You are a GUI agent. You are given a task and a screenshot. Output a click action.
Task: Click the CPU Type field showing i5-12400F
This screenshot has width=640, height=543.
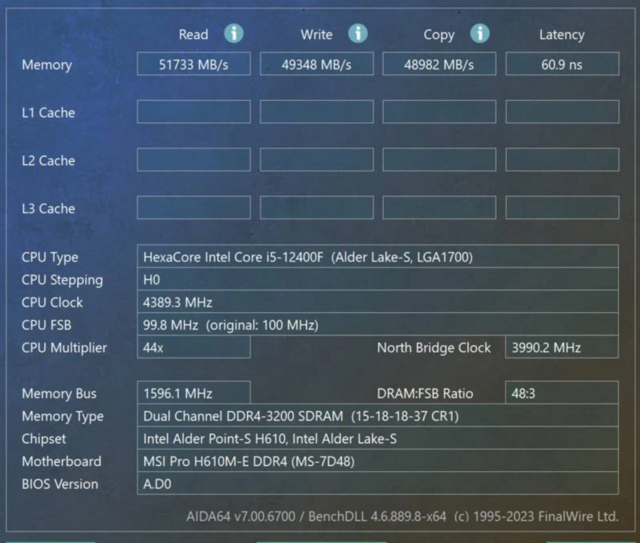pos(378,257)
